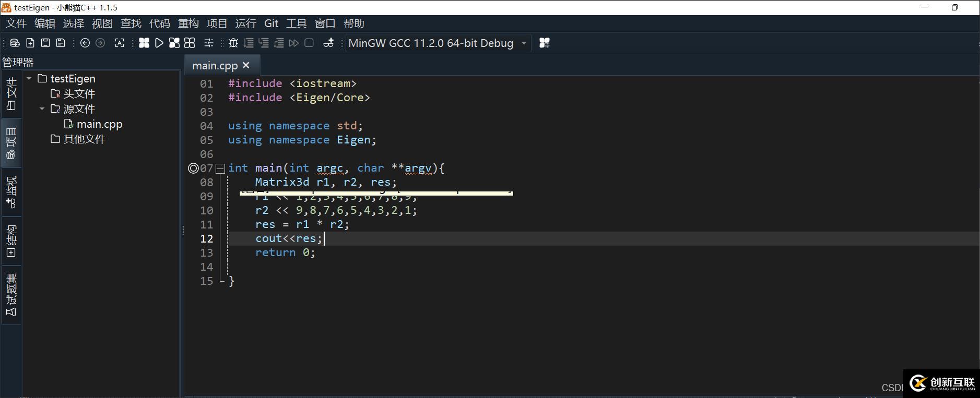Navigate back with the left arrow icon
The image size is (980, 398).
[x=85, y=43]
